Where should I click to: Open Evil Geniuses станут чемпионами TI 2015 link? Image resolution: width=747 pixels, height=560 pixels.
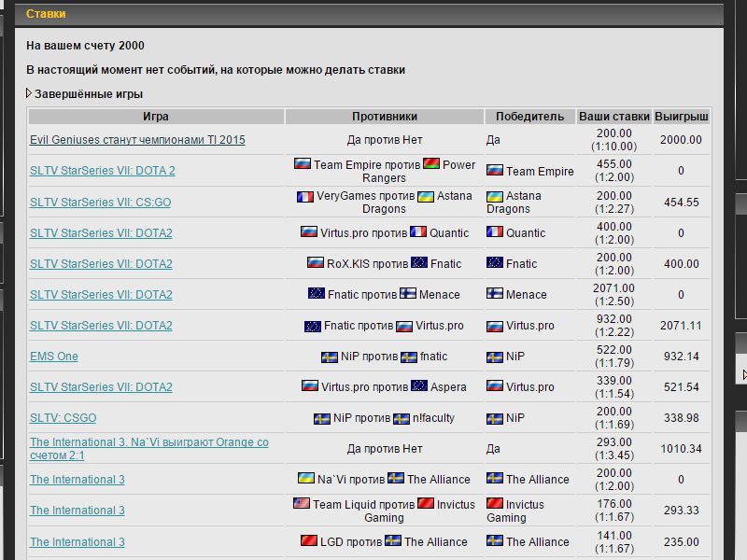(x=137, y=140)
